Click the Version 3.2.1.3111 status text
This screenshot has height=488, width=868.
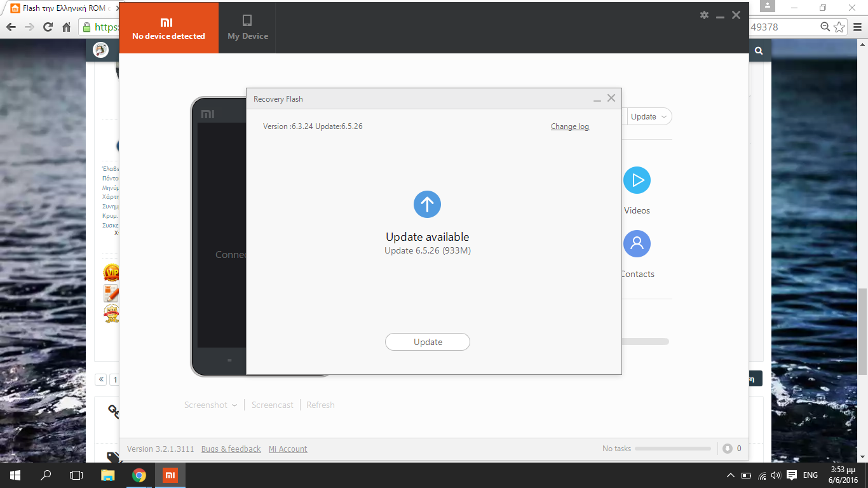coord(160,449)
